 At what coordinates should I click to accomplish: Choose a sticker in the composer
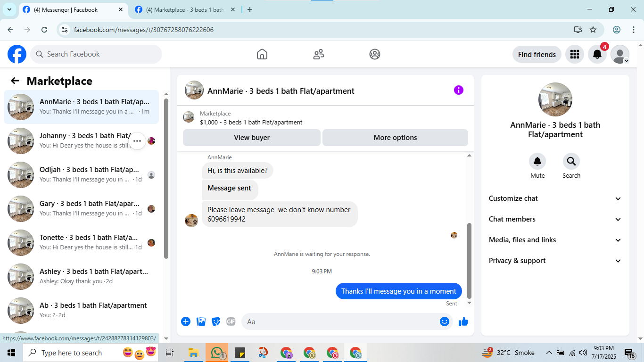tap(216, 321)
